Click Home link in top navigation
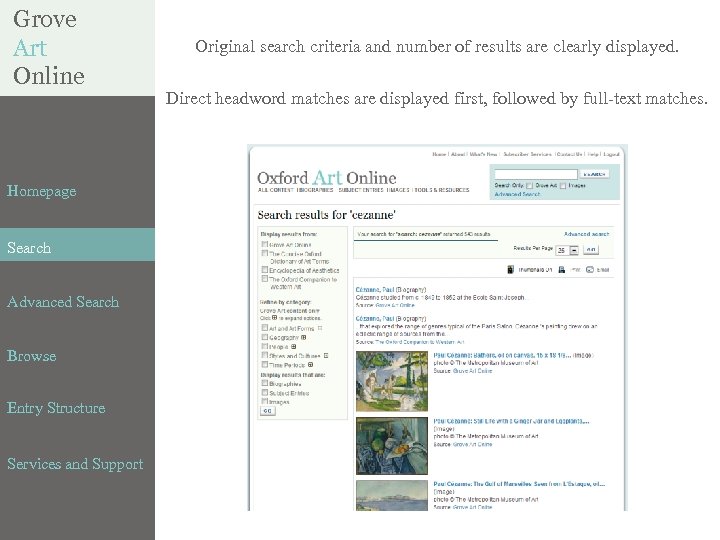The height and width of the screenshot is (540, 720). [x=439, y=154]
